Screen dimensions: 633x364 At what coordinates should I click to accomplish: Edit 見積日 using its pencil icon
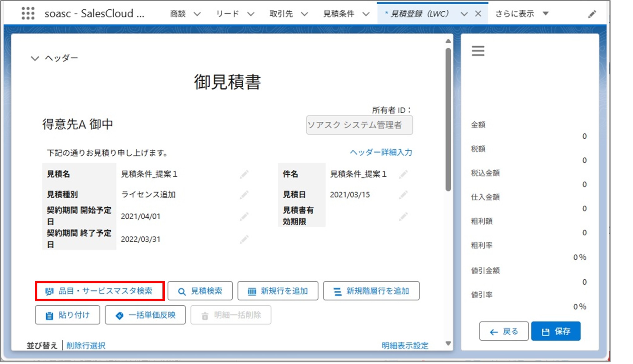click(x=403, y=195)
